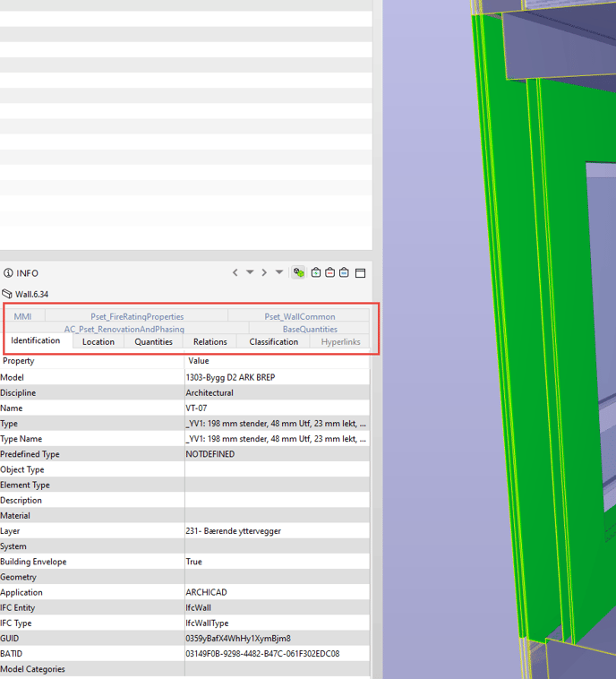Select the model value 1303-Bygg D2 ARK BREP
616x679 pixels.
click(x=230, y=377)
